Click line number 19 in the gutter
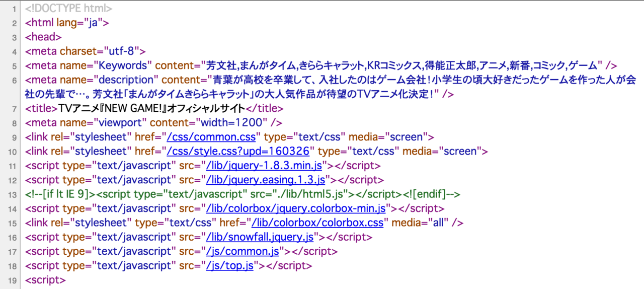This screenshot has width=644, height=289. click(x=13, y=280)
